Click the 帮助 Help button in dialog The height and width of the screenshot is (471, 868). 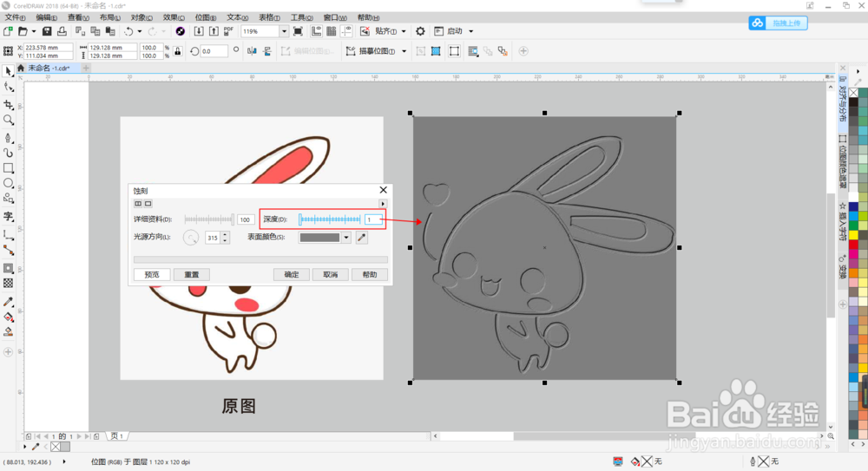369,274
